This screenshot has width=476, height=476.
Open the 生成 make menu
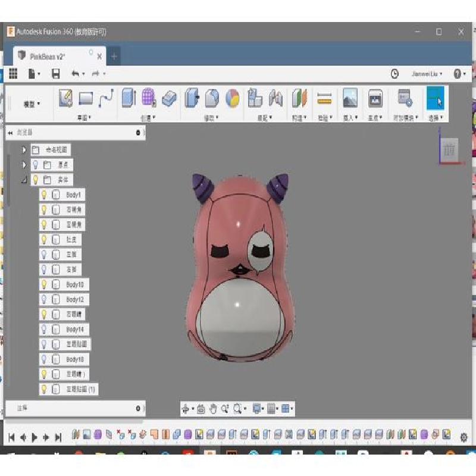point(375,118)
